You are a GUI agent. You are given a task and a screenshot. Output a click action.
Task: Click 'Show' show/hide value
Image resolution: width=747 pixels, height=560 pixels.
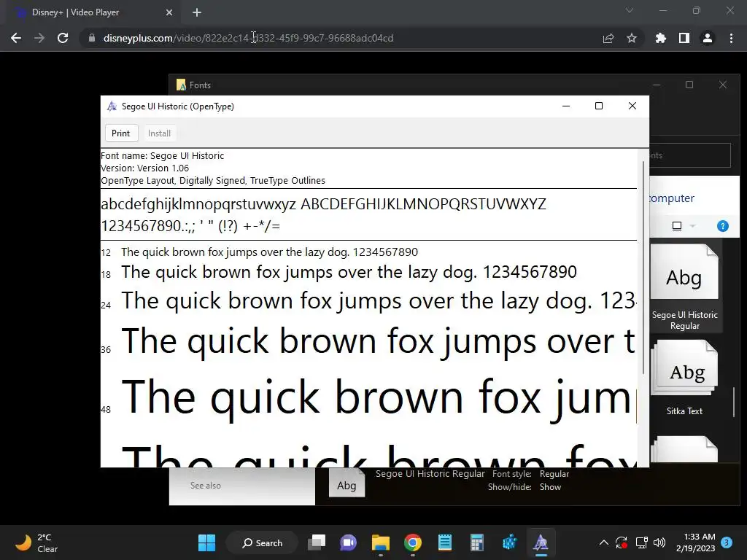550,487
